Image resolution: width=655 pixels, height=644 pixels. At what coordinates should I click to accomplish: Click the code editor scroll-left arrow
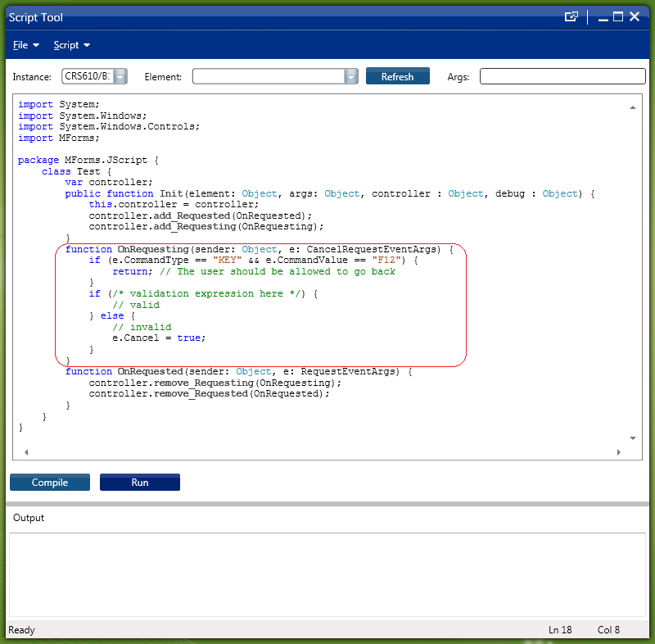pyautogui.click(x=25, y=452)
